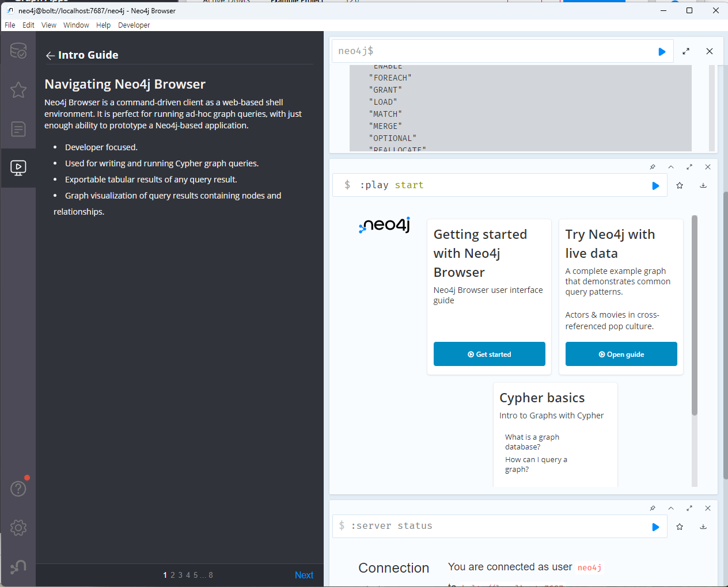Viewport: 728px width, 587px height.
Task: Go to Next guide slide
Action: (304, 575)
